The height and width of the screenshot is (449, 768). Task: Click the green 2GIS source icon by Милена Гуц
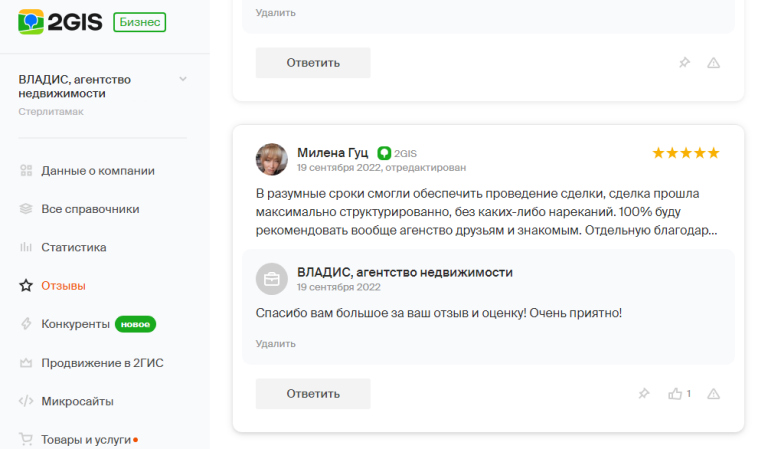click(384, 153)
